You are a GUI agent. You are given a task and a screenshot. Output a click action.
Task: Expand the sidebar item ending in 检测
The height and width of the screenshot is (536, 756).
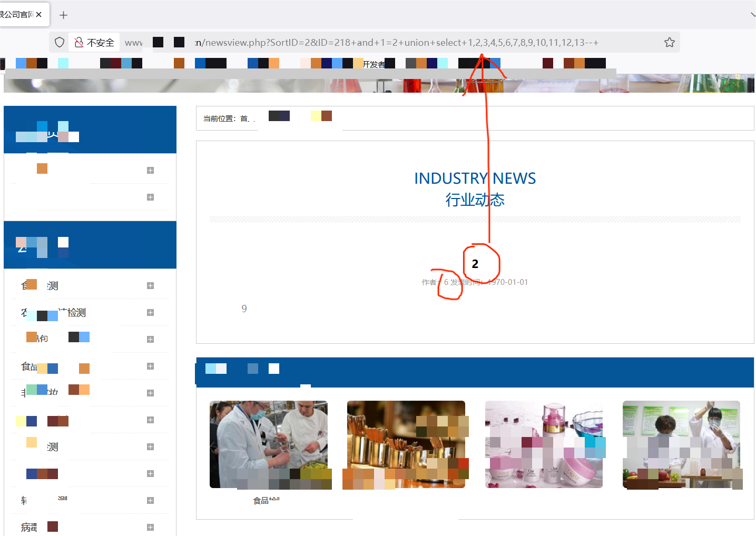point(150,312)
